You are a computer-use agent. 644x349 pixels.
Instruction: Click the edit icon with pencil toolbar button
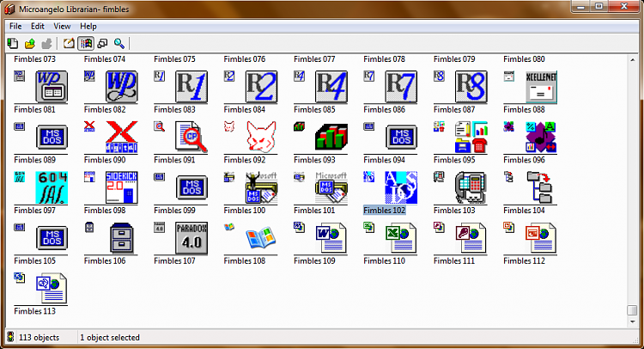tap(69, 43)
